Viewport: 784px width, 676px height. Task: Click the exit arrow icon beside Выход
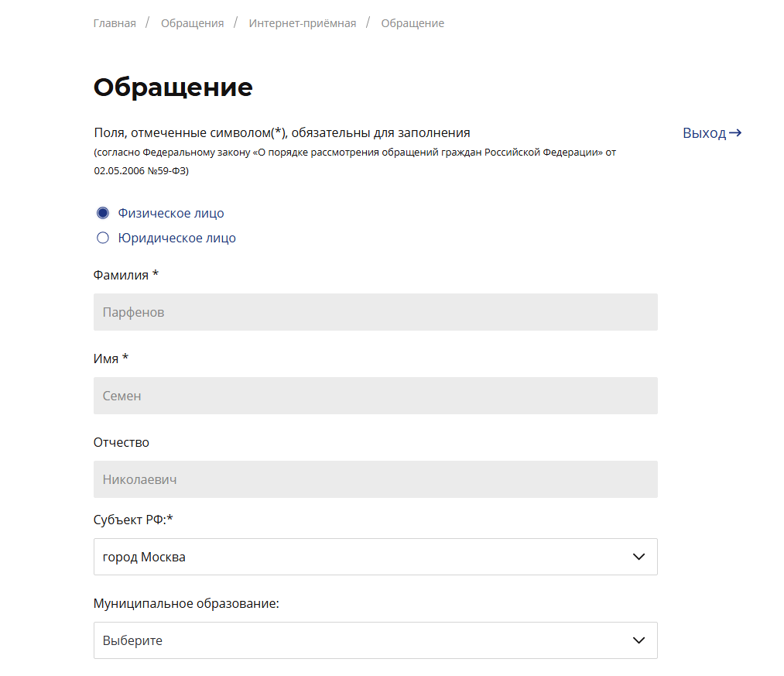click(737, 132)
